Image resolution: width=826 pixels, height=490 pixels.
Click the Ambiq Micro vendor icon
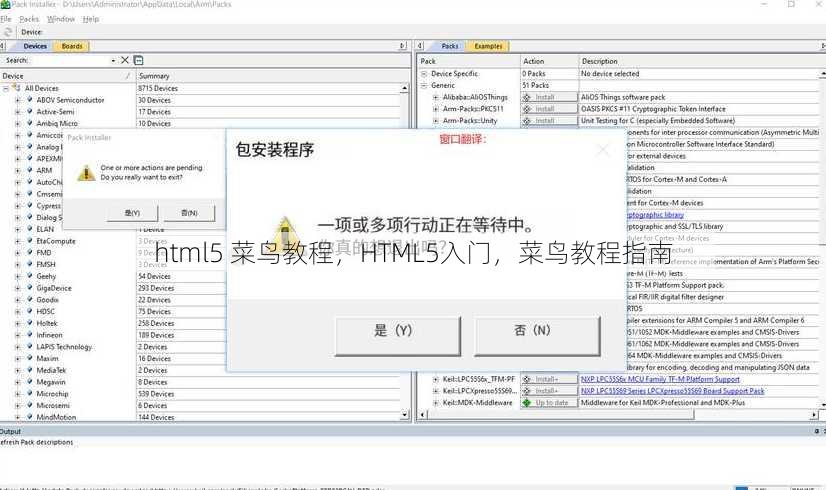(x=30, y=123)
